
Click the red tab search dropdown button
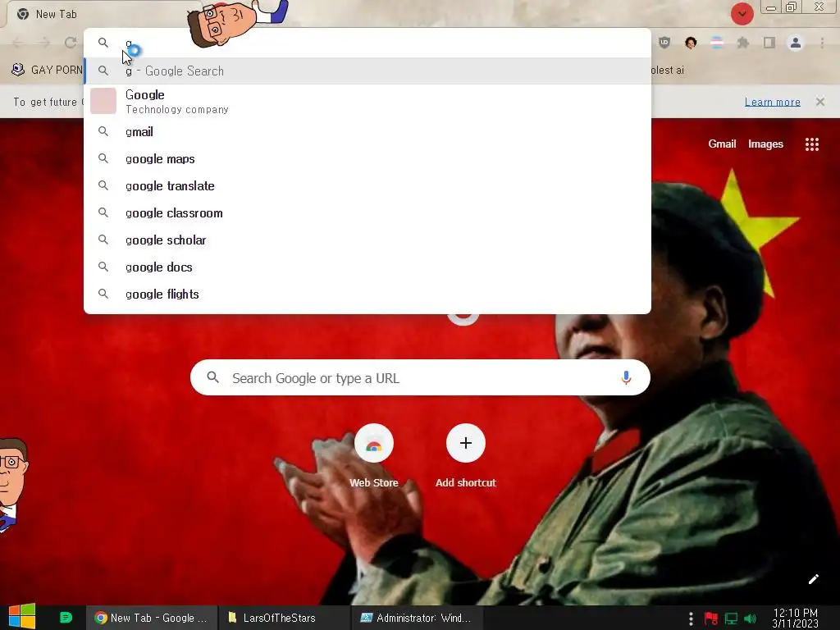click(742, 14)
